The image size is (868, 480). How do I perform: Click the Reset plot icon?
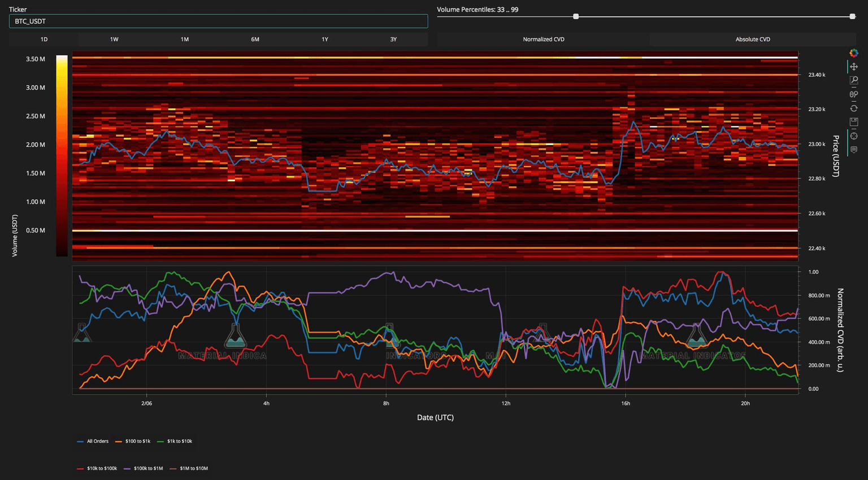coord(853,108)
